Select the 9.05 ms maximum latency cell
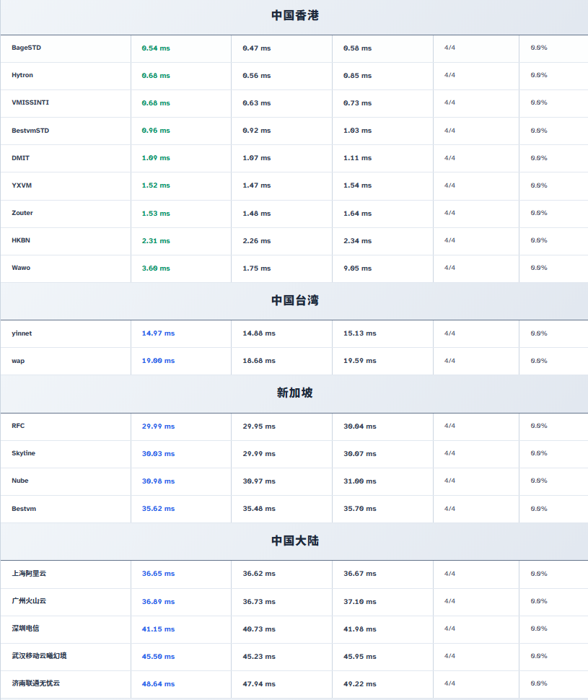This screenshot has width=588, height=700. coord(357,268)
